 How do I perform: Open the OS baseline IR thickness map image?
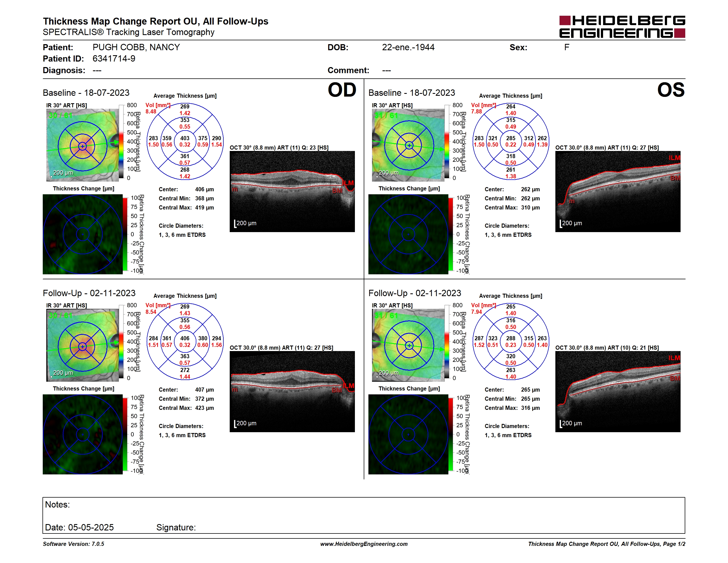click(x=408, y=145)
